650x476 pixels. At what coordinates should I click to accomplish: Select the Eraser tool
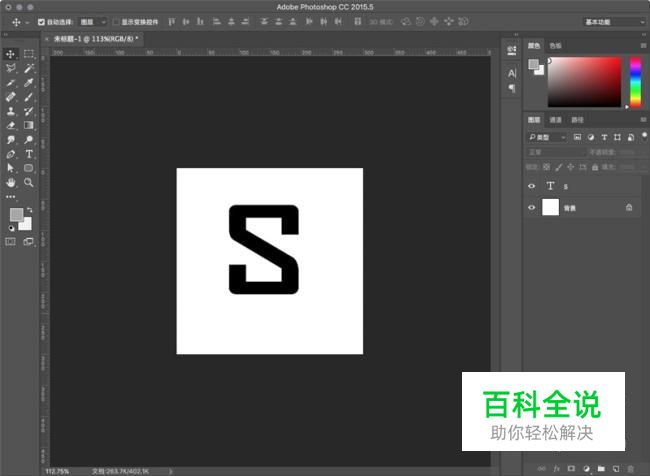click(x=10, y=125)
